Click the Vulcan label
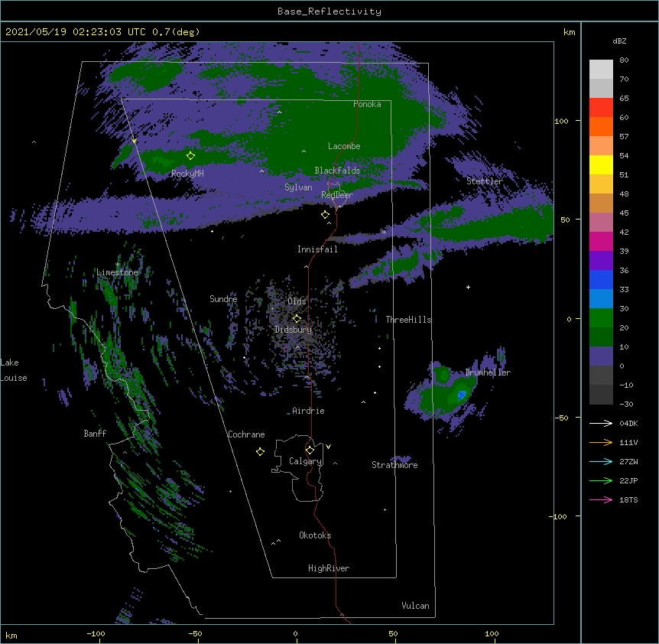The image size is (659, 644). 415,606
